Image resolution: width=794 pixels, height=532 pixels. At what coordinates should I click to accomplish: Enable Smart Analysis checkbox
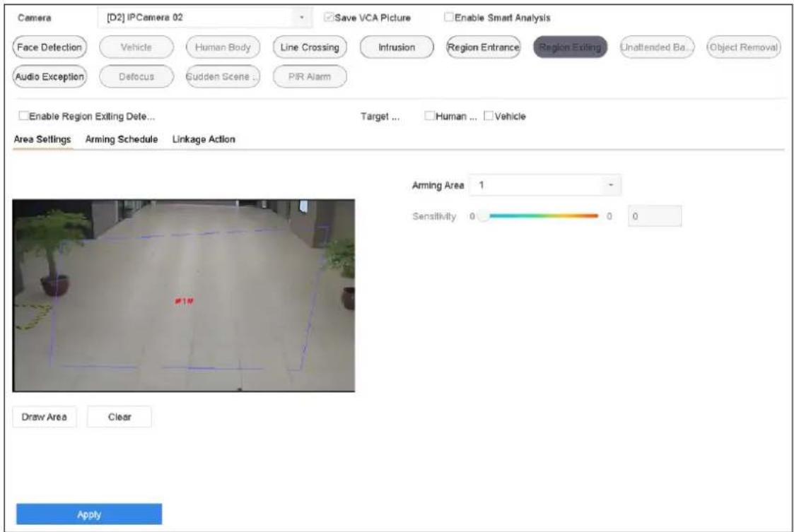coord(449,17)
